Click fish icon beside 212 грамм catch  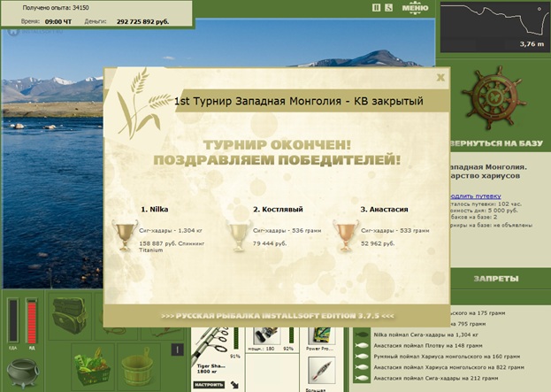tap(362, 379)
